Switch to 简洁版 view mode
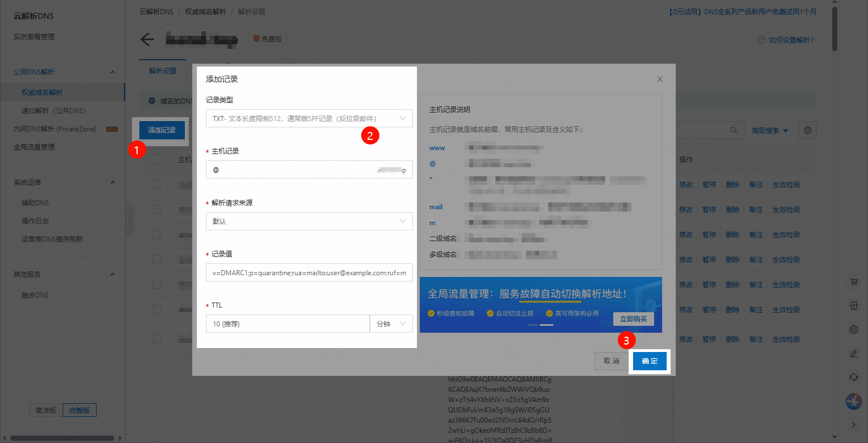 [x=45, y=409]
